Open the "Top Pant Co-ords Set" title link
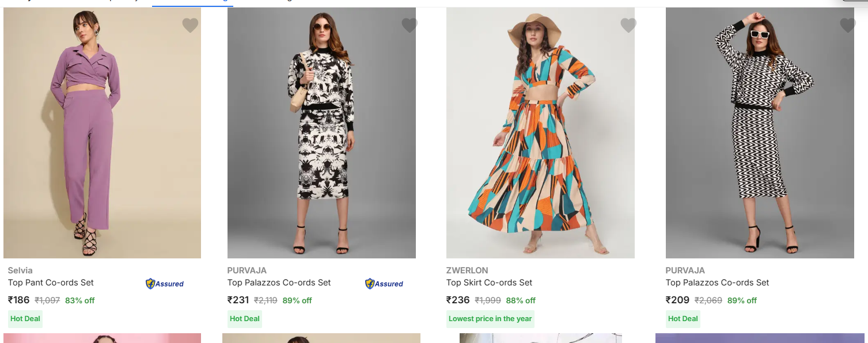Screen dimensions: 868x343 pos(51,283)
